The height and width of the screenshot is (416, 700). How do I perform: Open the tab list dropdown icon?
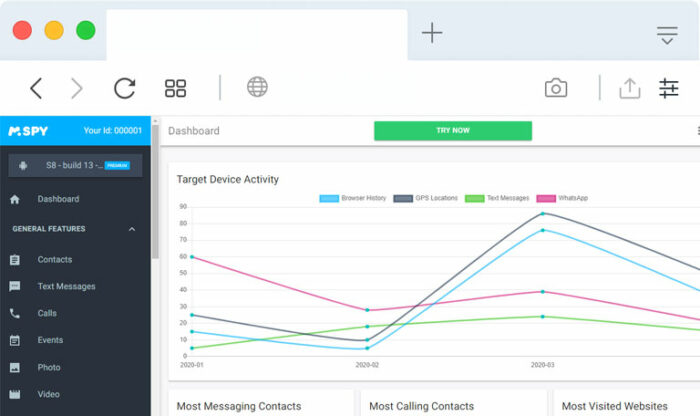667,35
